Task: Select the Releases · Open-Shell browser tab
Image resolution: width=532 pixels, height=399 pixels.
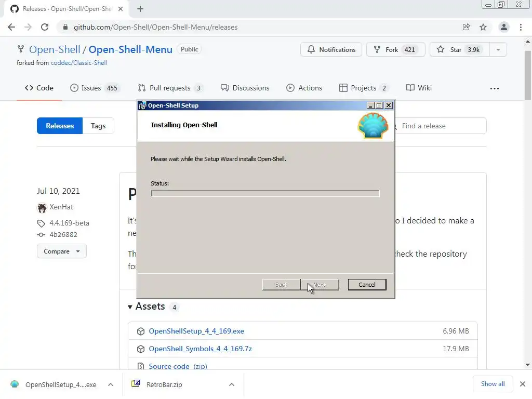Action: pos(66,9)
